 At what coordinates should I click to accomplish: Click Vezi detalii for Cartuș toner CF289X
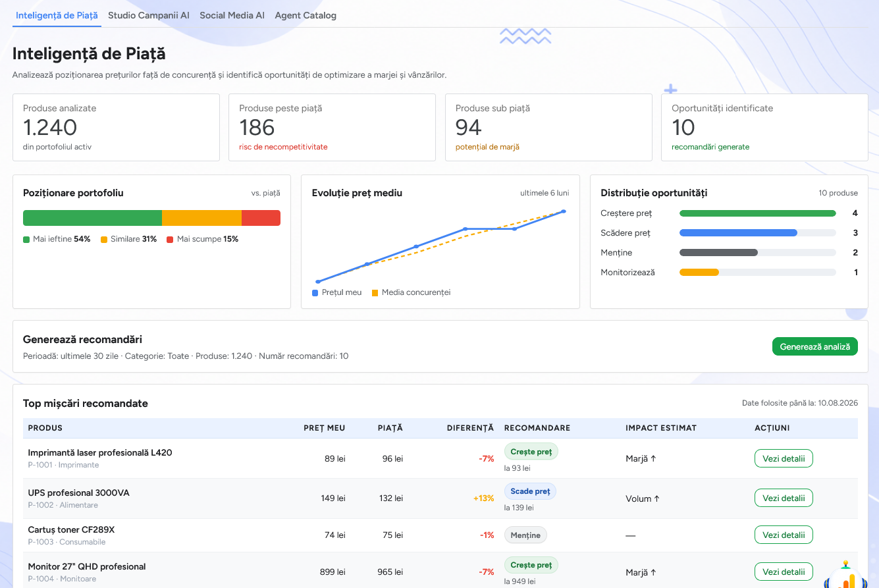coord(784,535)
